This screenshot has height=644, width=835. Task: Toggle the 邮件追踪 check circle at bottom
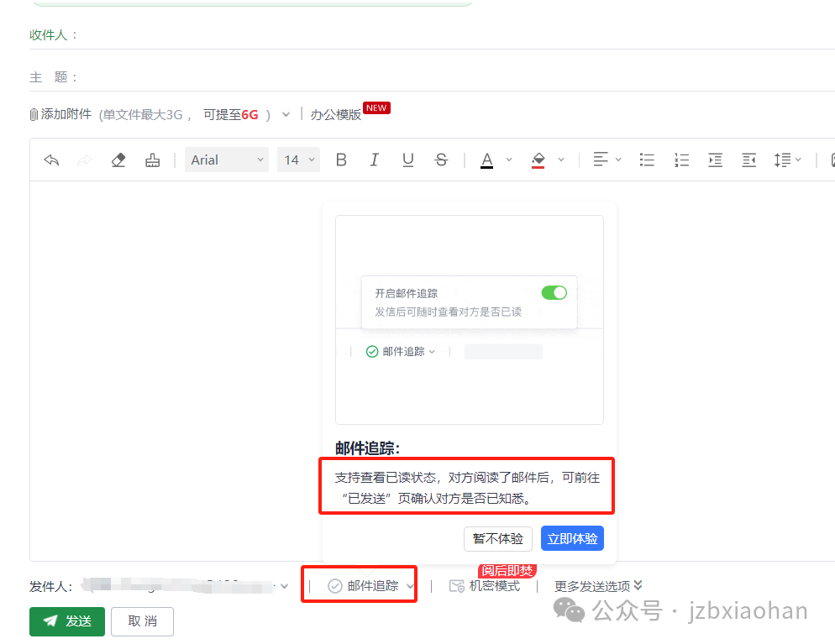pos(335,586)
